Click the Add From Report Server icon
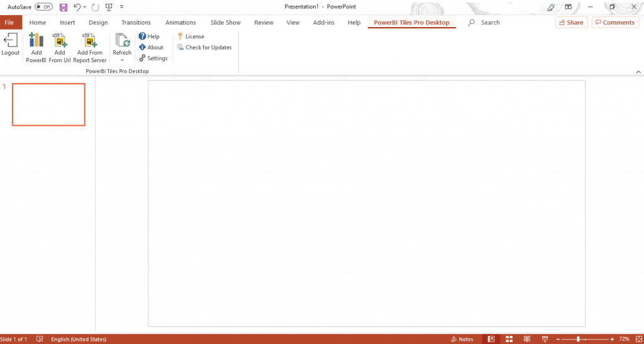The image size is (644, 344). point(89,40)
